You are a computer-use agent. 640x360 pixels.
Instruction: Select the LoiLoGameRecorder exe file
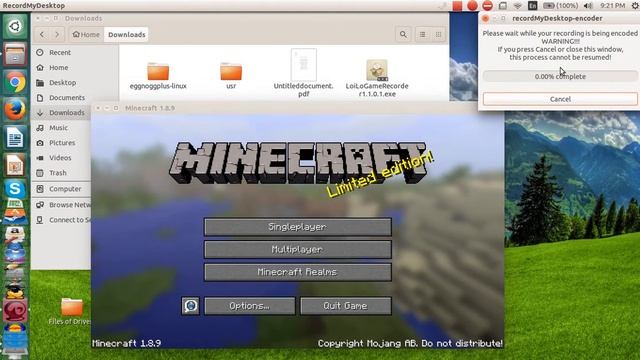pos(377,78)
